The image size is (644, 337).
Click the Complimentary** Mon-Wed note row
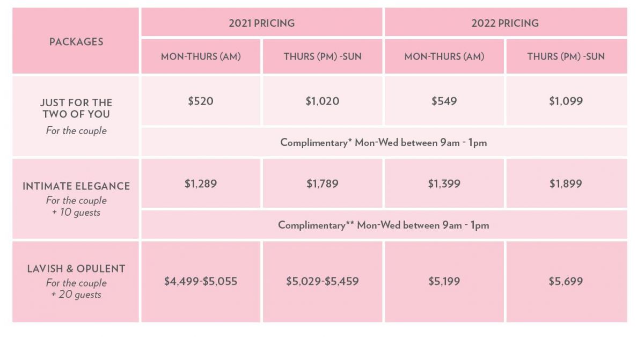coord(384,225)
